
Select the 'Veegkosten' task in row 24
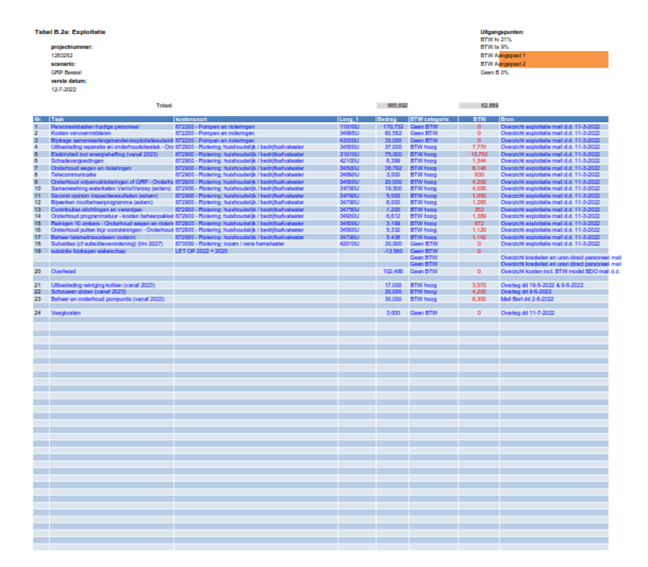(65, 313)
